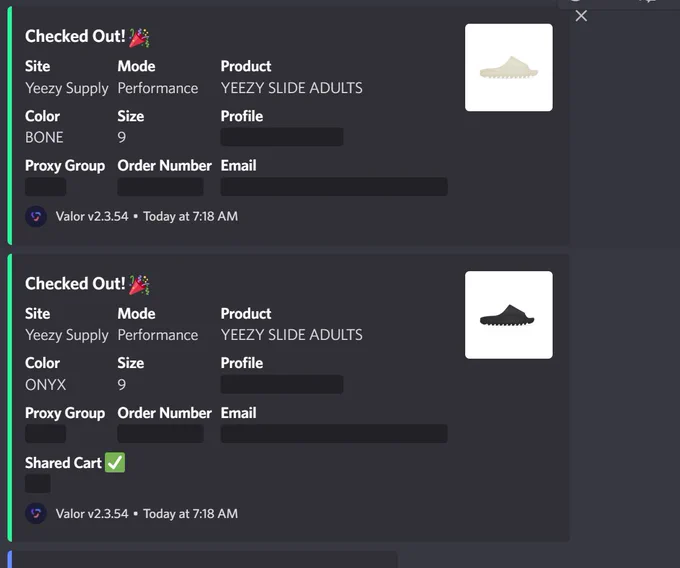This screenshot has width=680, height=568.
Task: Reveal hidden spoiler under Shared Cart
Action: (x=38, y=483)
